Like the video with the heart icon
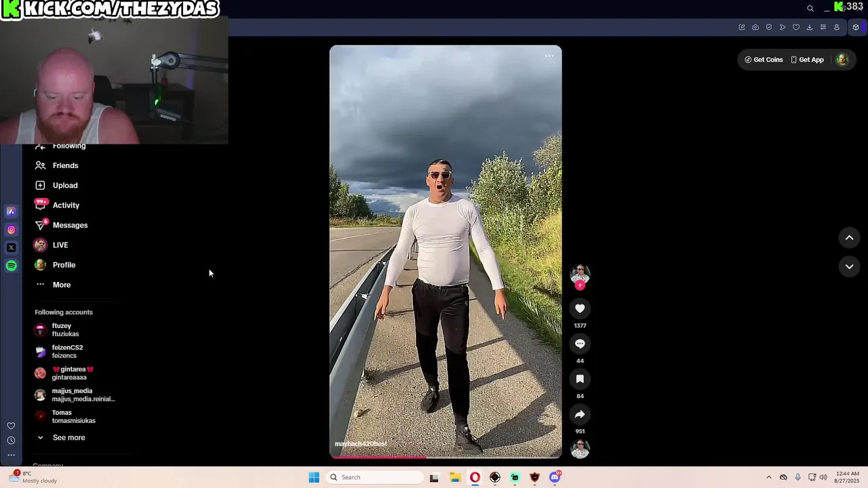Image resolution: width=868 pixels, height=488 pixels. [x=580, y=308]
